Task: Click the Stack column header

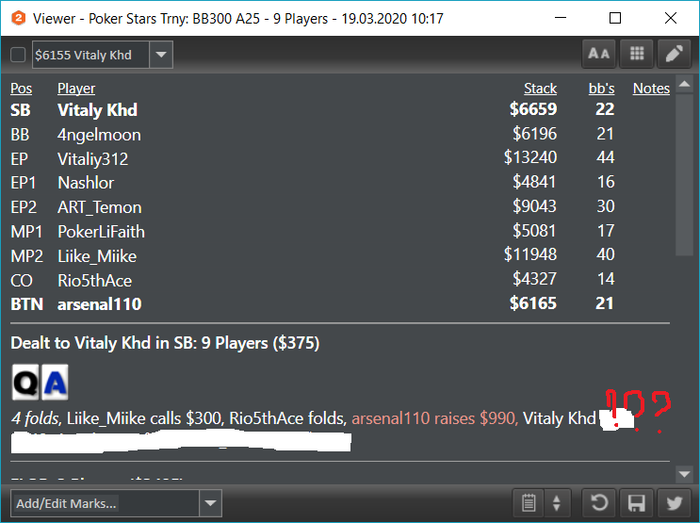Action: click(540, 88)
